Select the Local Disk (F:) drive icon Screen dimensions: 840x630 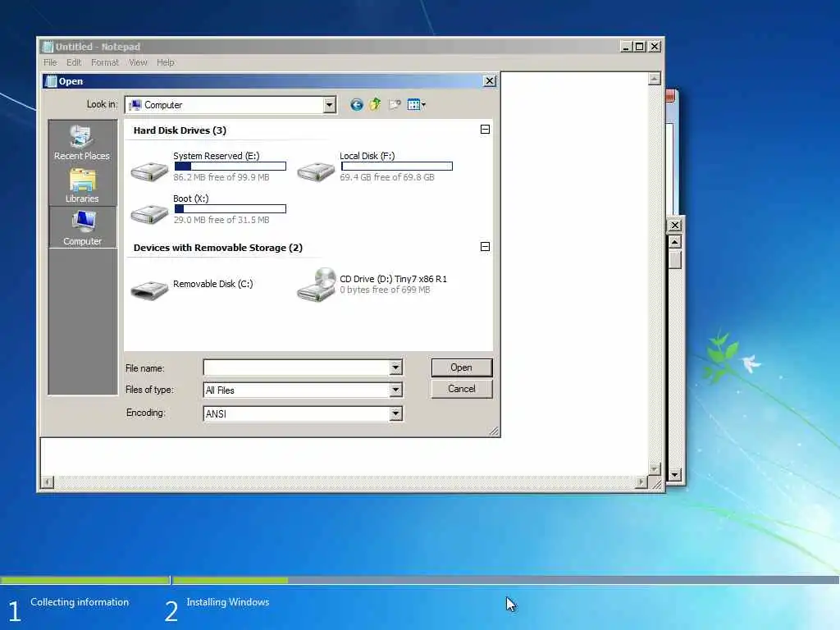(316, 171)
